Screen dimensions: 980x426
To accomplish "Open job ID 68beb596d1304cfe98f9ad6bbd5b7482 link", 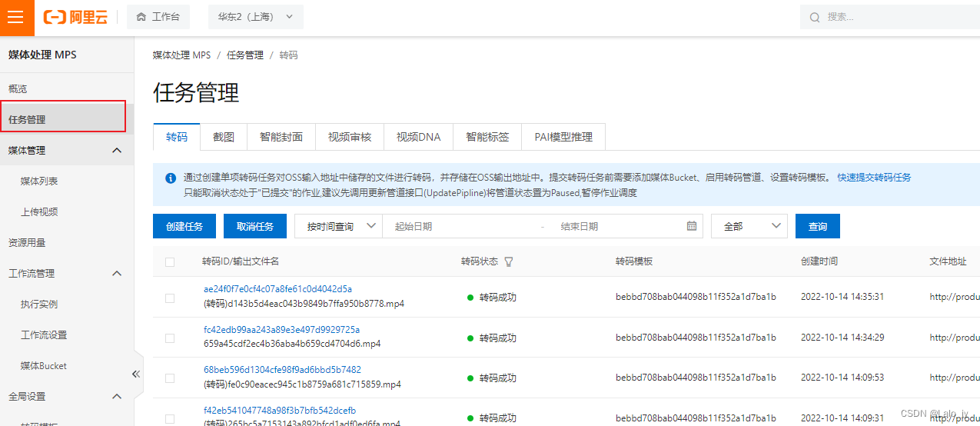I will 282,370.
